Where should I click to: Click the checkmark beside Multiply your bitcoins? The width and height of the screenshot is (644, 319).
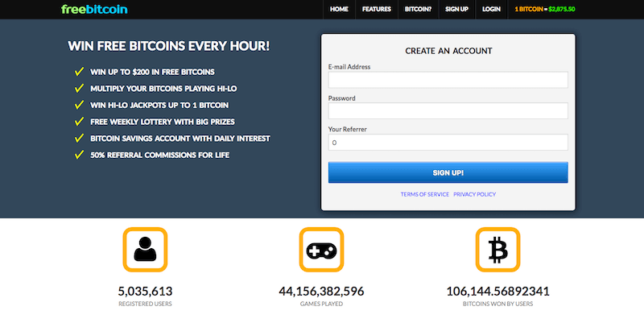[x=79, y=89]
